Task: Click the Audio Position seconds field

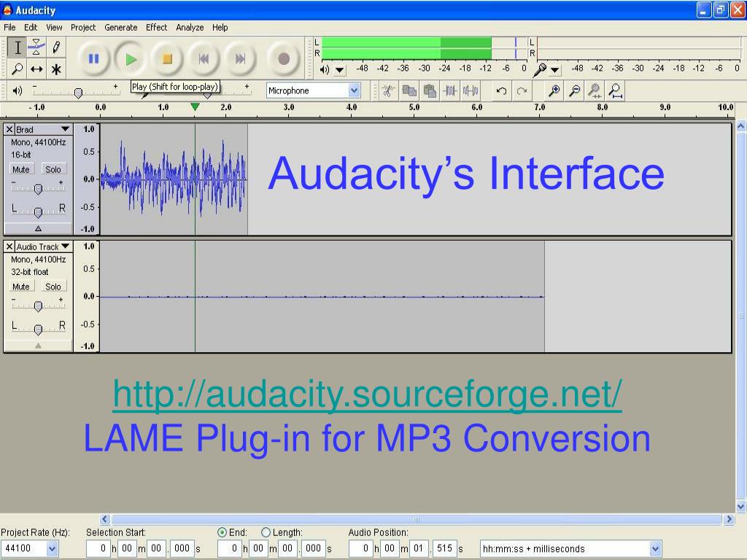Action: pyautogui.click(x=418, y=548)
